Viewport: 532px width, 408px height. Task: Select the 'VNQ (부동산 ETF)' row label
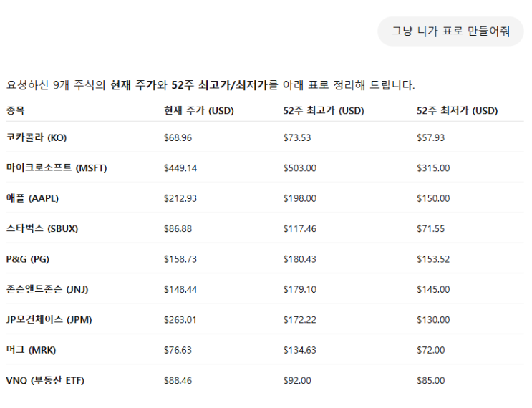(45, 380)
